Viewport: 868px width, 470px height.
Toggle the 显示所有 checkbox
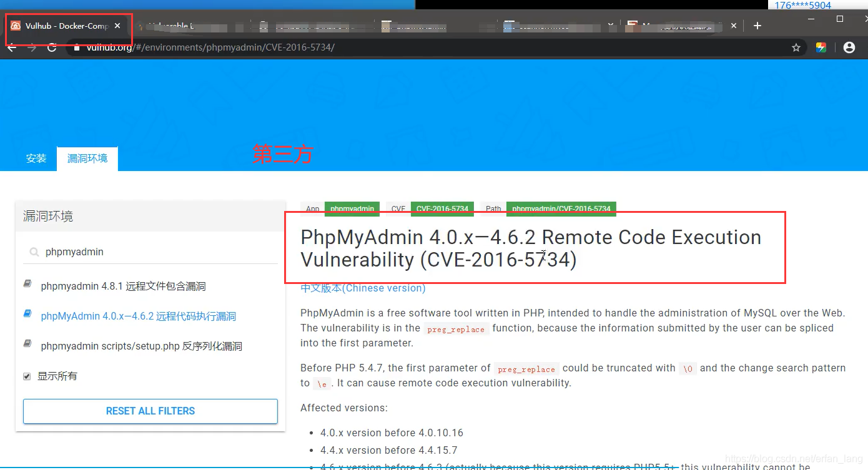point(27,376)
